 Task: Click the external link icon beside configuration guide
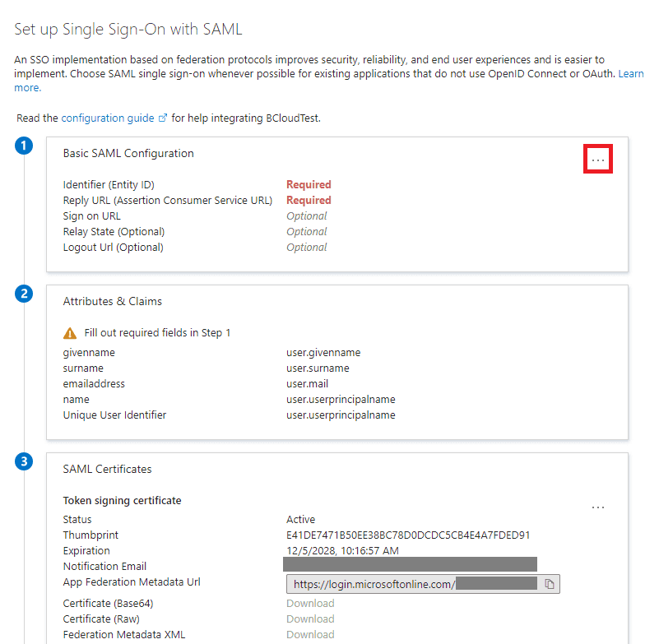tap(163, 118)
